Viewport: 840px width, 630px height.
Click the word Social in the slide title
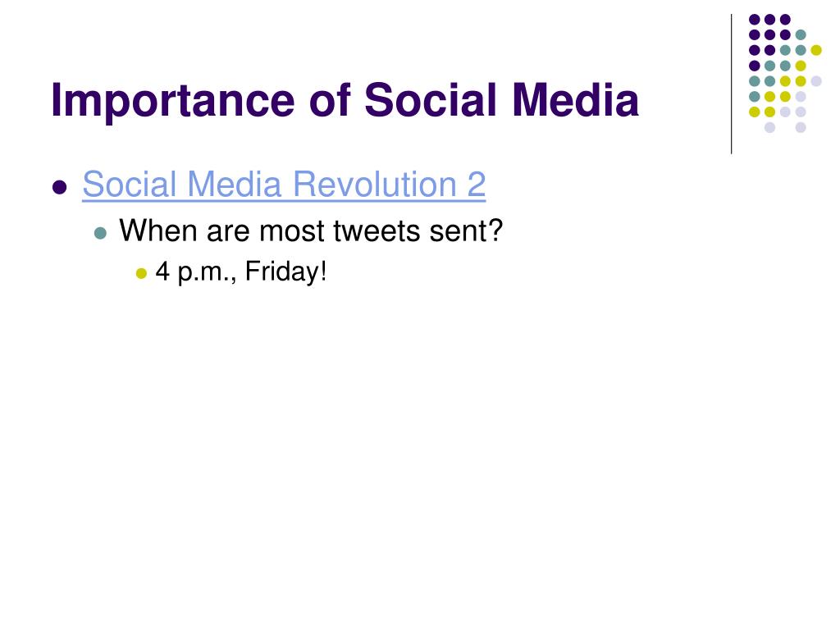pyautogui.click(x=433, y=100)
